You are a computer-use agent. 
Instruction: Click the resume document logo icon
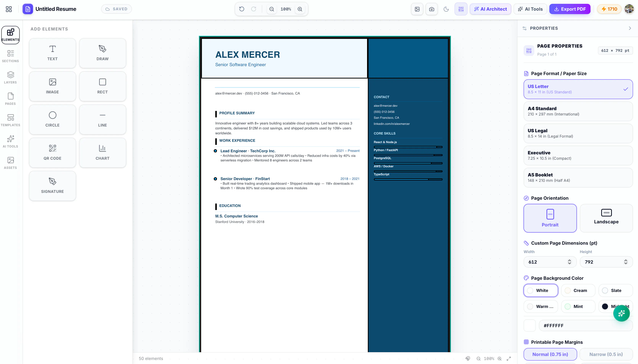28,9
